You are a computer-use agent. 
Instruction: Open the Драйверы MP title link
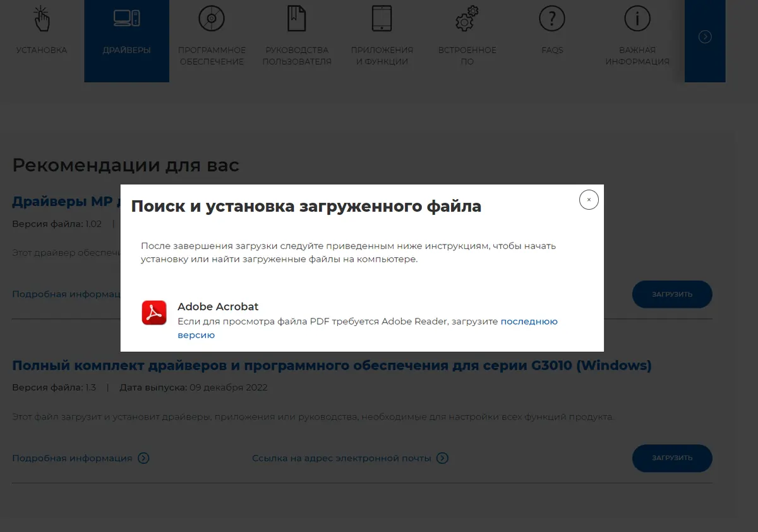pyautogui.click(x=66, y=202)
